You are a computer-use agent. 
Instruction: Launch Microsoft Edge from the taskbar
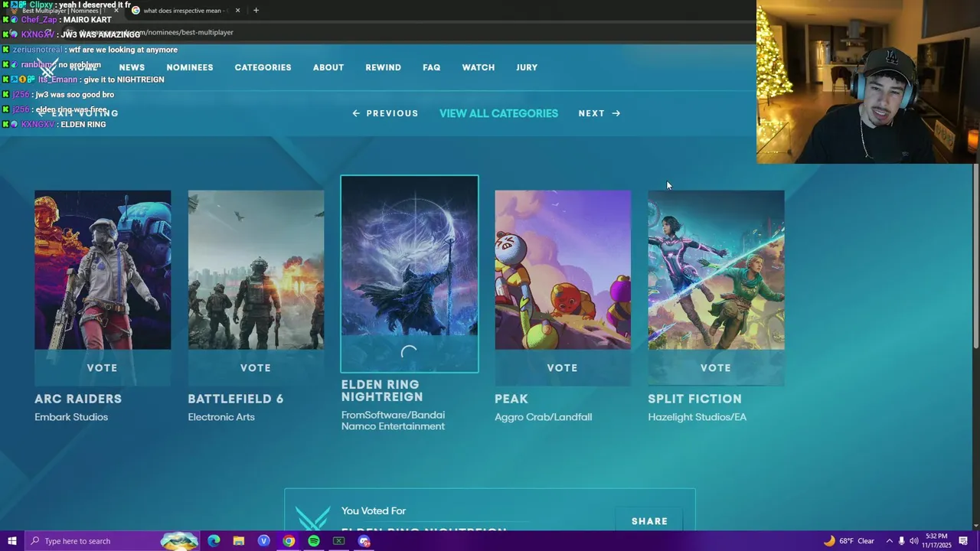coord(214,541)
